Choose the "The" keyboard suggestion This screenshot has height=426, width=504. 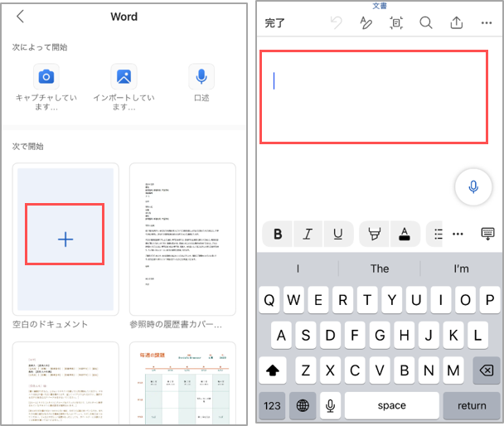click(x=380, y=269)
